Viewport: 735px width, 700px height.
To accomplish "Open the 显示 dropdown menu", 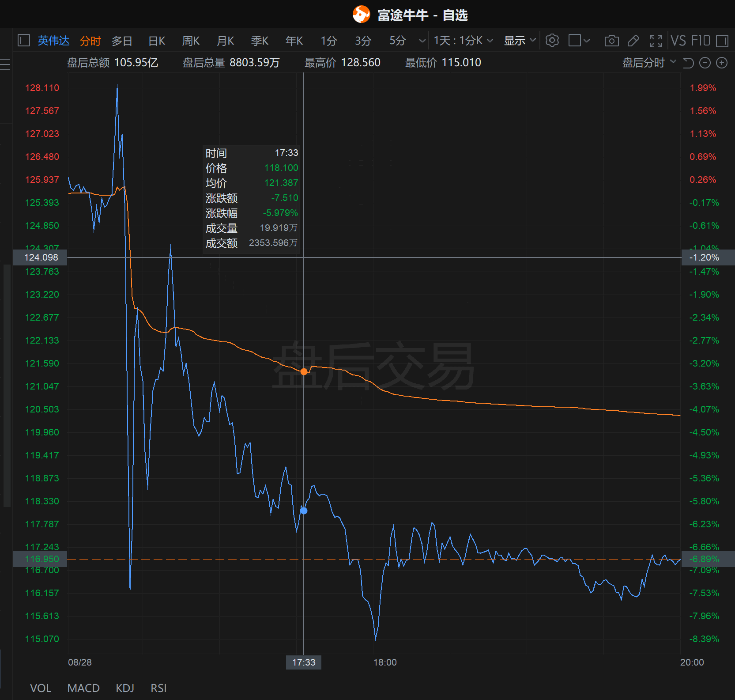I will click(520, 41).
